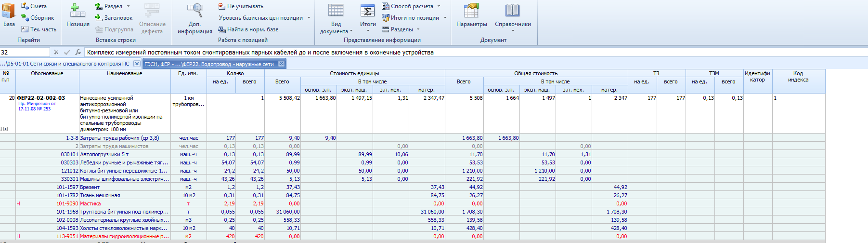The image size is (868, 243).
Task: Click the Общая стоимость column group header
Action: pos(536,73)
